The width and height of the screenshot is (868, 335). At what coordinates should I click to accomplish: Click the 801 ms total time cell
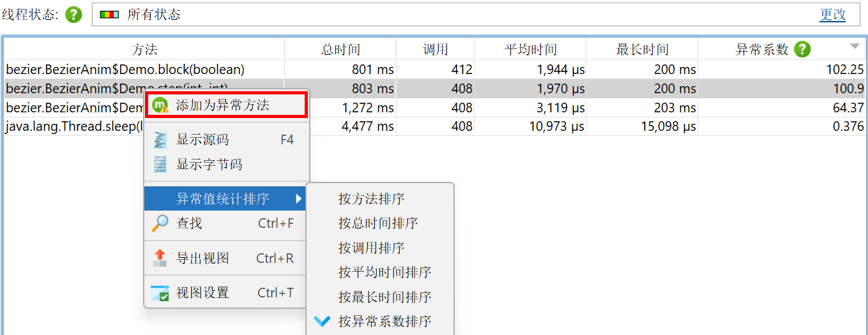tap(340, 70)
